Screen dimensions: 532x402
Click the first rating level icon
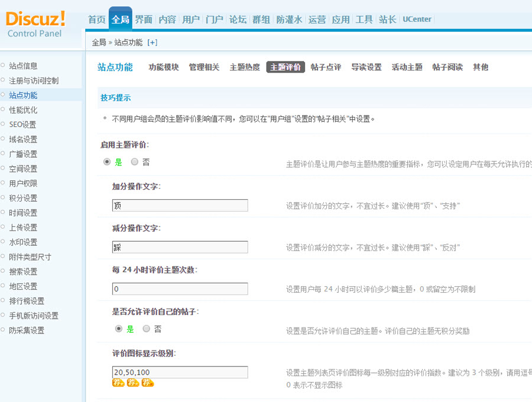(x=118, y=383)
